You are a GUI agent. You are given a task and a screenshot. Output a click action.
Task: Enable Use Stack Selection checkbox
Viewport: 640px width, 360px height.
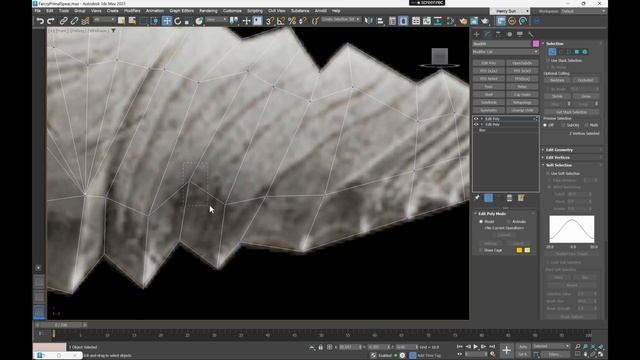548,60
